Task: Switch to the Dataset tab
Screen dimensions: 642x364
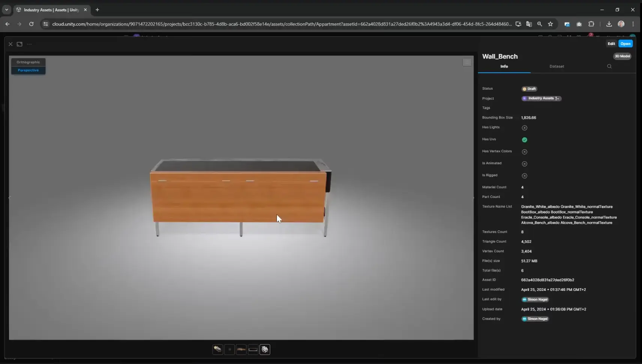Action: (x=556, y=66)
